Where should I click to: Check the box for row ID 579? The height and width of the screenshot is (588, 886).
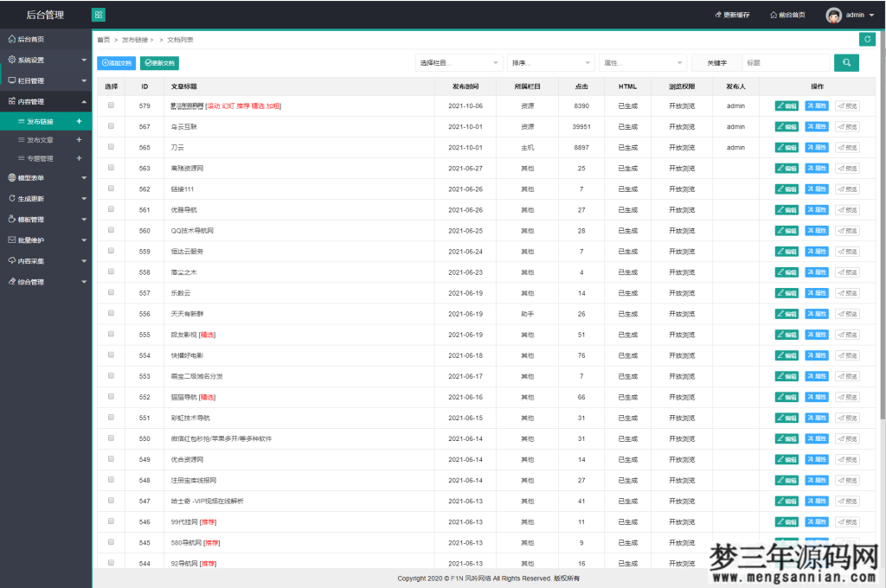click(111, 105)
